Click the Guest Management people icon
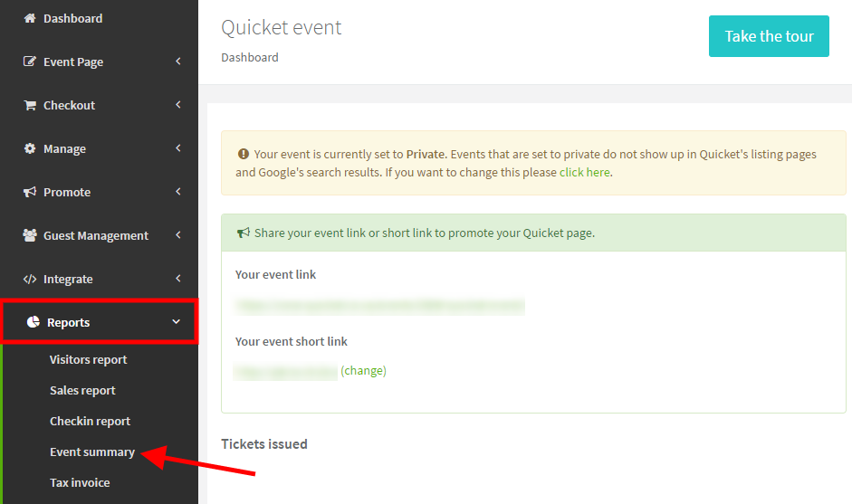Viewport: 852px width, 504px height. tap(30, 235)
